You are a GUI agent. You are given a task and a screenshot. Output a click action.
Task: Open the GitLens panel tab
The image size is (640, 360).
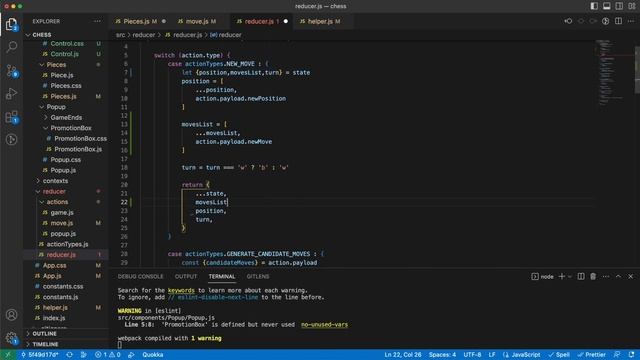point(258,276)
